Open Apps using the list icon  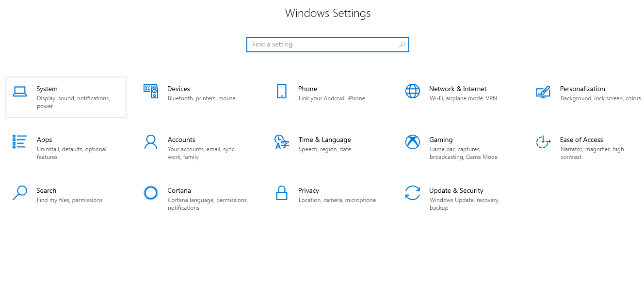click(x=20, y=142)
